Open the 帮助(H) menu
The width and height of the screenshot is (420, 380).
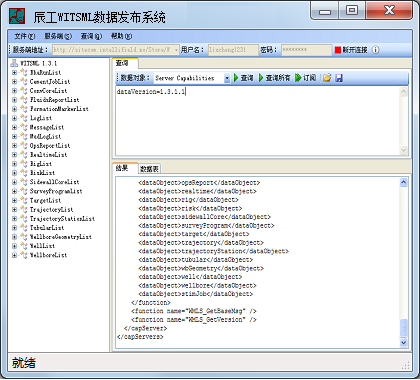[121, 36]
